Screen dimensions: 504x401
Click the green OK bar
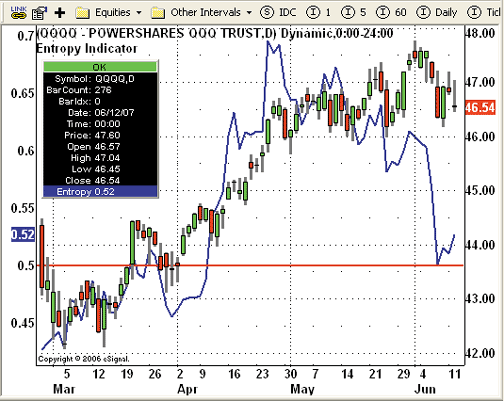pos(100,67)
